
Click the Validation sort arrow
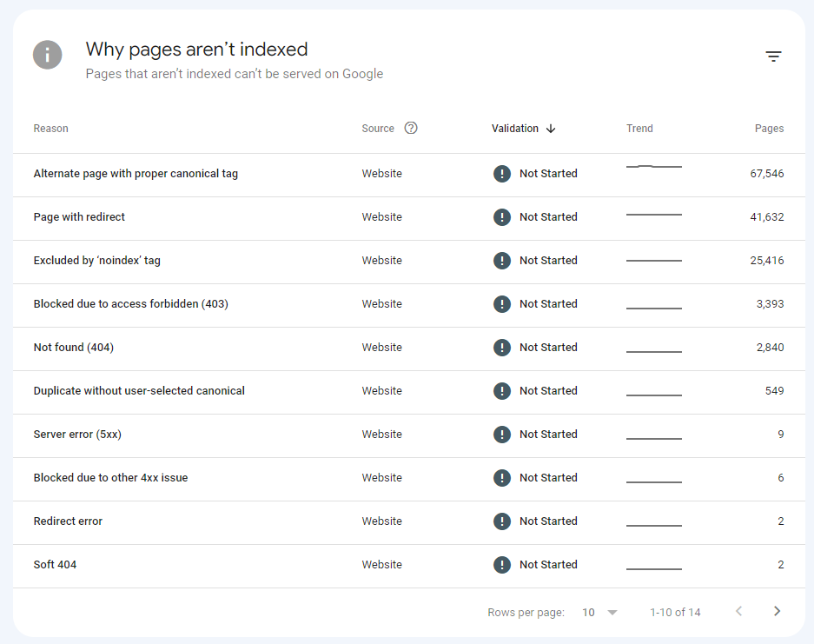point(551,129)
